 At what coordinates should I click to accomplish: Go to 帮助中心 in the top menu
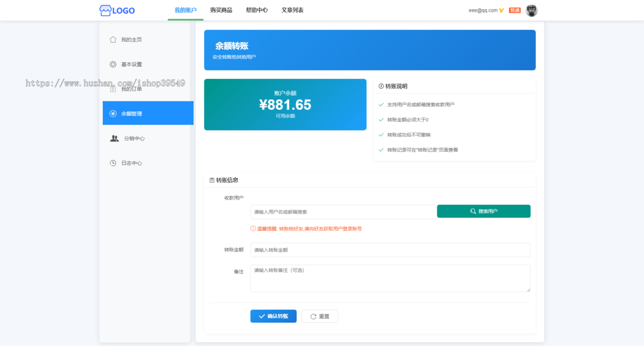click(257, 10)
